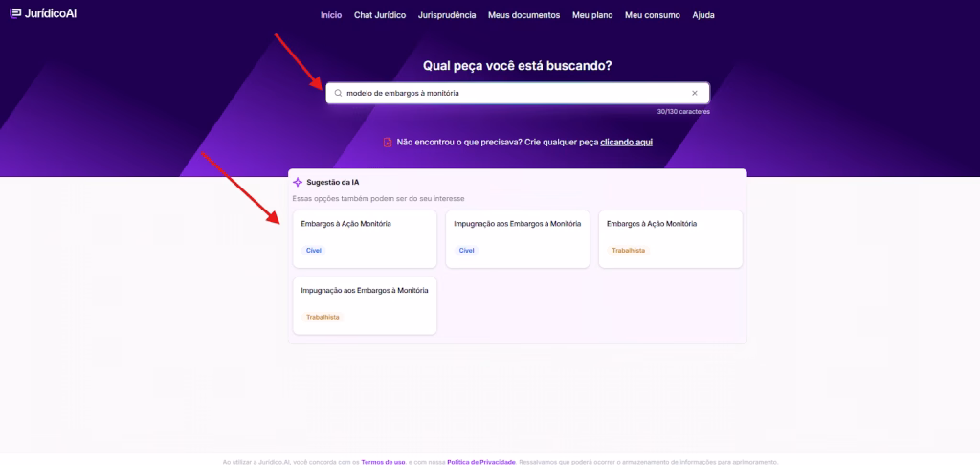
Task: Open the Termos de uso link
Action: click(383, 462)
